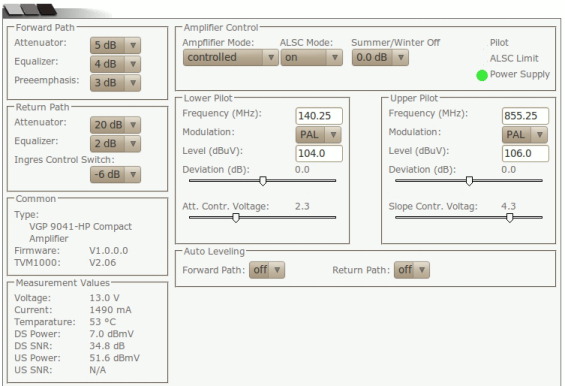This screenshot has width=565, height=386.
Task: Open Return Path Equalizer 2 dB dropdown
Action: [115, 143]
